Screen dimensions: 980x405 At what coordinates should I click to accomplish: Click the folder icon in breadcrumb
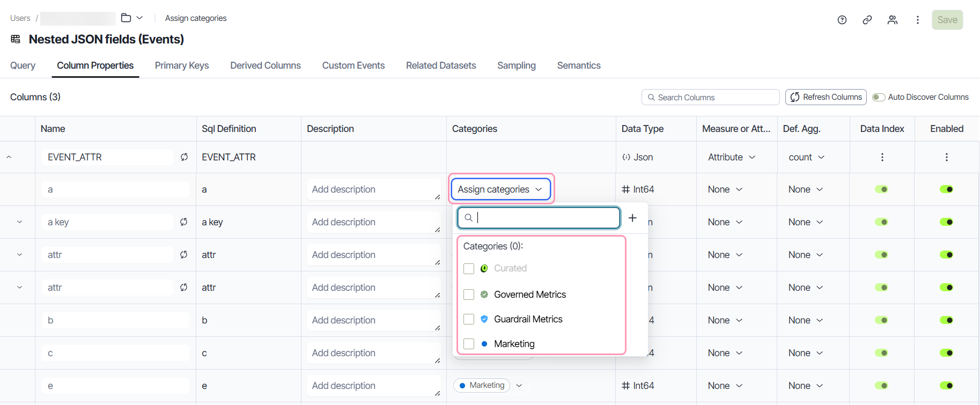tap(126, 18)
